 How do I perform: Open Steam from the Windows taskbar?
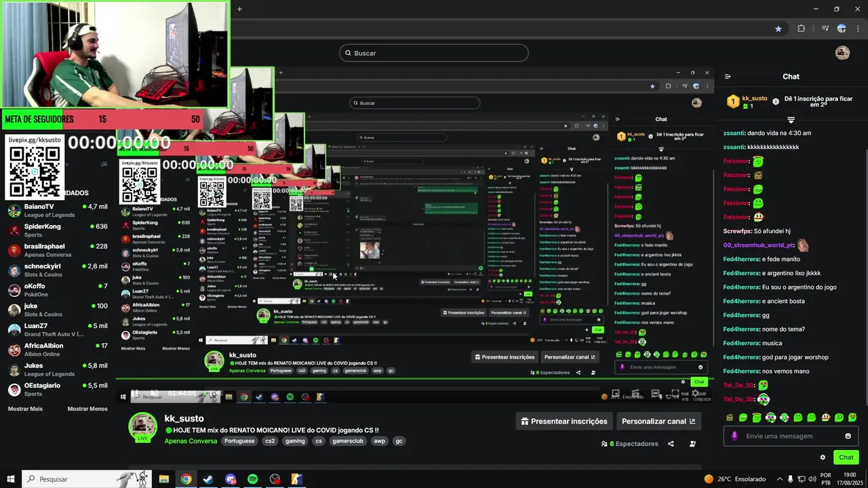coord(208,479)
